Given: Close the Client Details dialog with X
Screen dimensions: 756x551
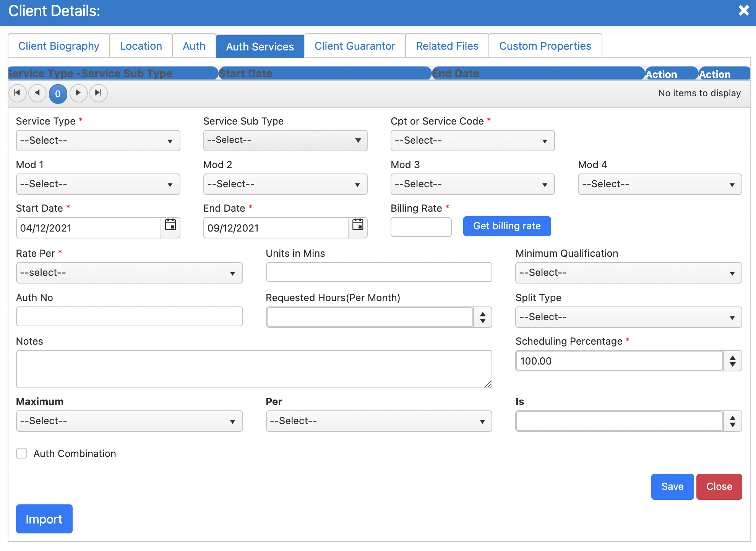Looking at the screenshot, I should click(x=743, y=10).
